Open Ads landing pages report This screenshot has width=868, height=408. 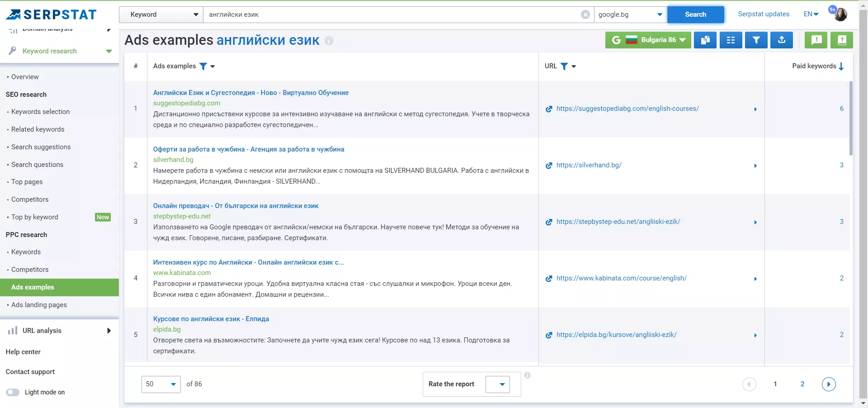tap(39, 305)
